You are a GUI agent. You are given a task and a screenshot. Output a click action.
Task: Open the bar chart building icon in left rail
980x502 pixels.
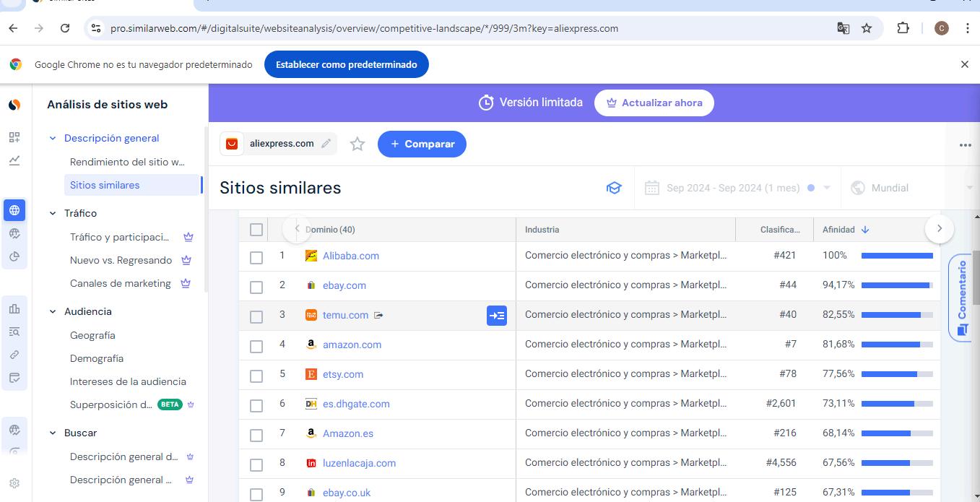[x=14, y=309]
